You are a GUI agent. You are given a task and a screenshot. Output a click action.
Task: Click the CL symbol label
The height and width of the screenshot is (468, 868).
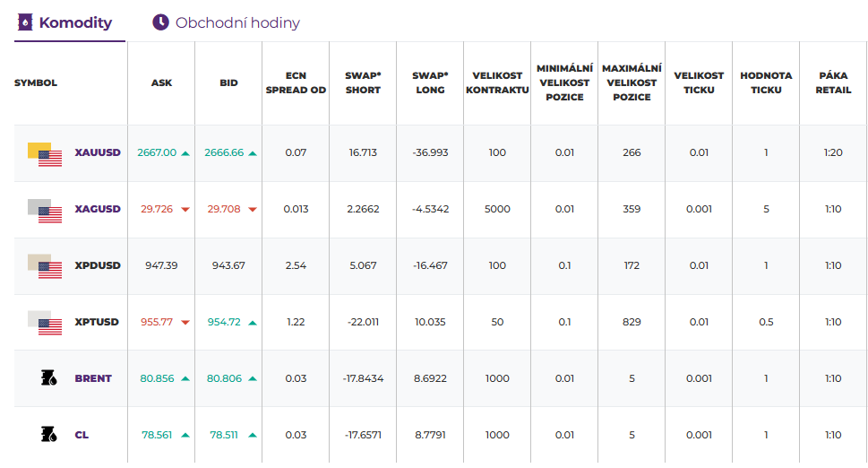tap(82, 435)
